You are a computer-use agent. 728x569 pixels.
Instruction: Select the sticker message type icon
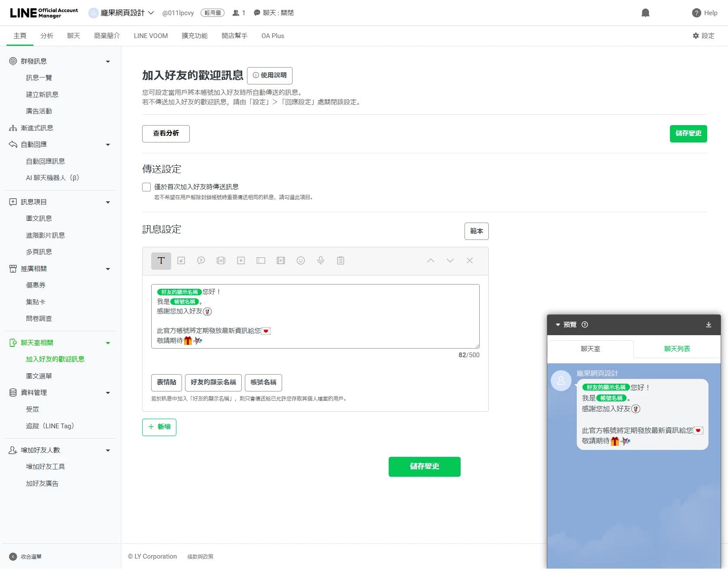pos(201,261)
